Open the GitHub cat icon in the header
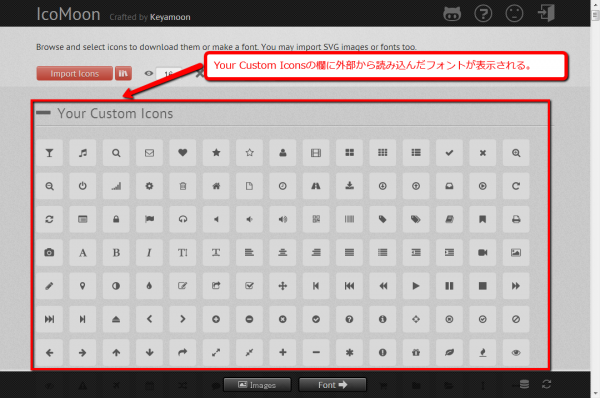The image size is (600, 398). pos(452,13)
